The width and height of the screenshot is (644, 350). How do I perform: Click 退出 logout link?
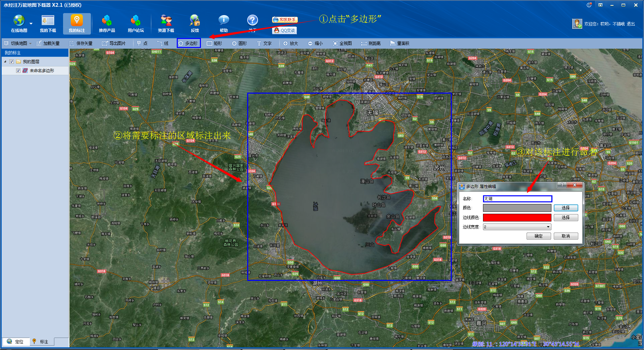(x=631, y=24)
